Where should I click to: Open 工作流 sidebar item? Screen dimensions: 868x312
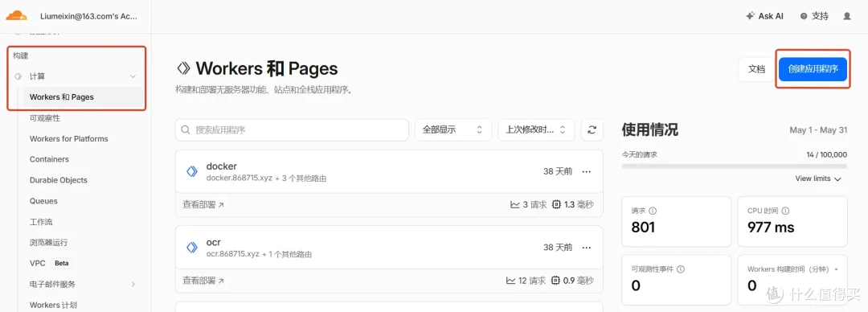click(41, 222)
